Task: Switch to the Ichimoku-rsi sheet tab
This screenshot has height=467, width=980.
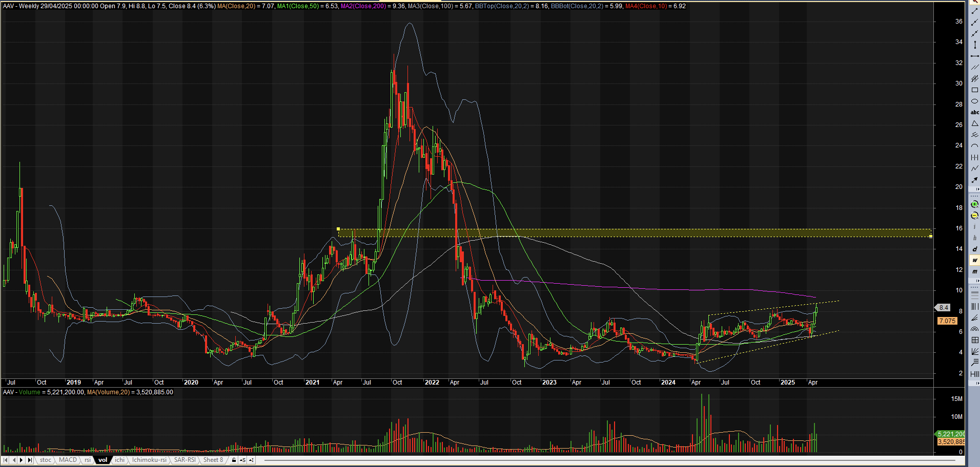Action: [x=149, y=460]
